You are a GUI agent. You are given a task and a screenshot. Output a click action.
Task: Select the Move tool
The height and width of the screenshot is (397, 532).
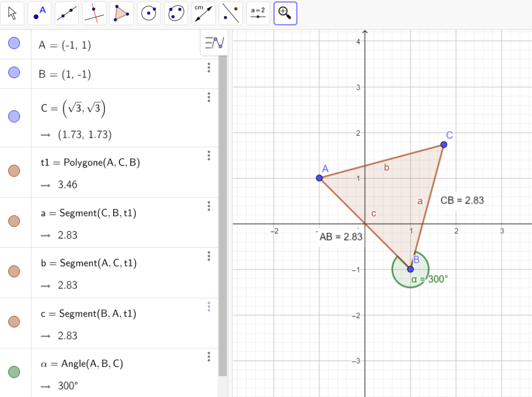tap(12, 13)
